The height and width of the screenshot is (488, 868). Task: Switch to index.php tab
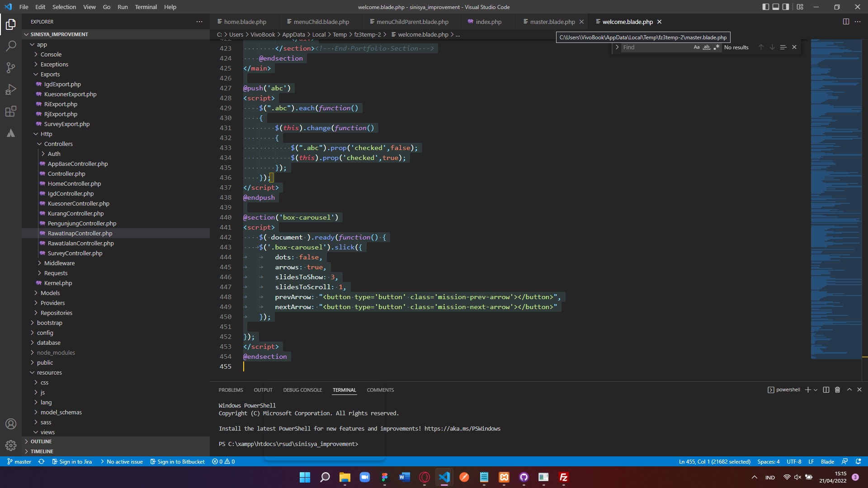point(488,22)
